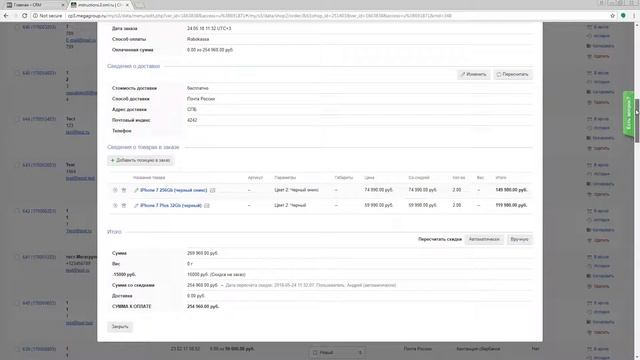Click the 'Robokassa' payment method value
This screenshot has height=360, width=640.
198,39
